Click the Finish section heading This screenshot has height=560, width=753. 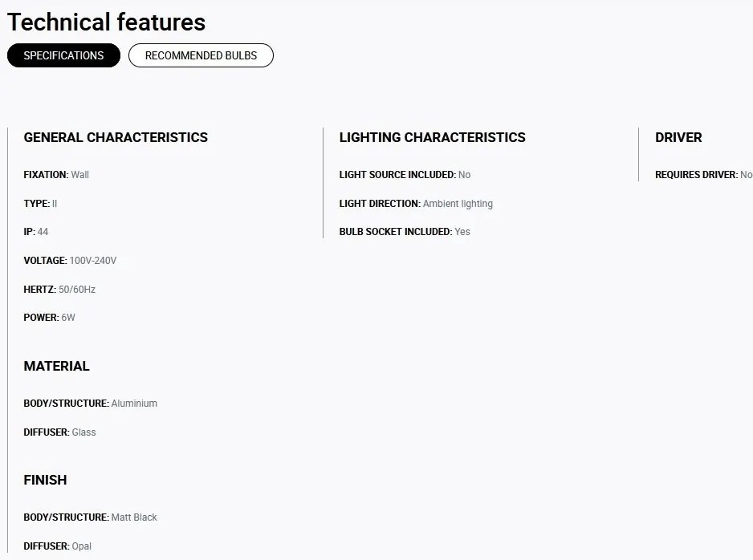(x=45, y=480)
